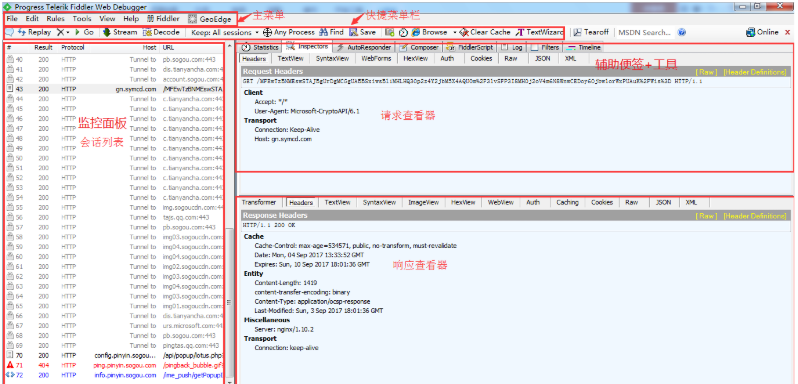The width and height of the screenshot is (798, 384).
Task: Click the blue help icon beside MSDN Search
Action: 682,32
